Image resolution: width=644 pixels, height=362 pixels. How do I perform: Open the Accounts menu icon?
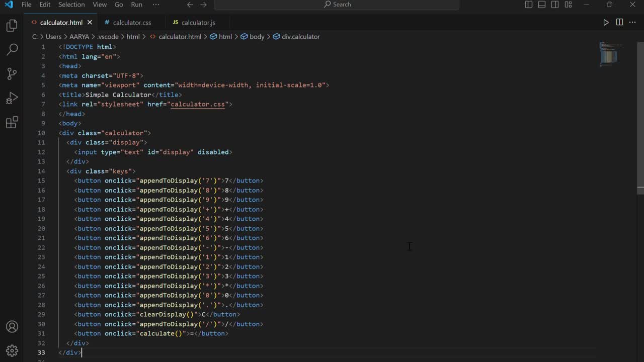coord(12,327)
